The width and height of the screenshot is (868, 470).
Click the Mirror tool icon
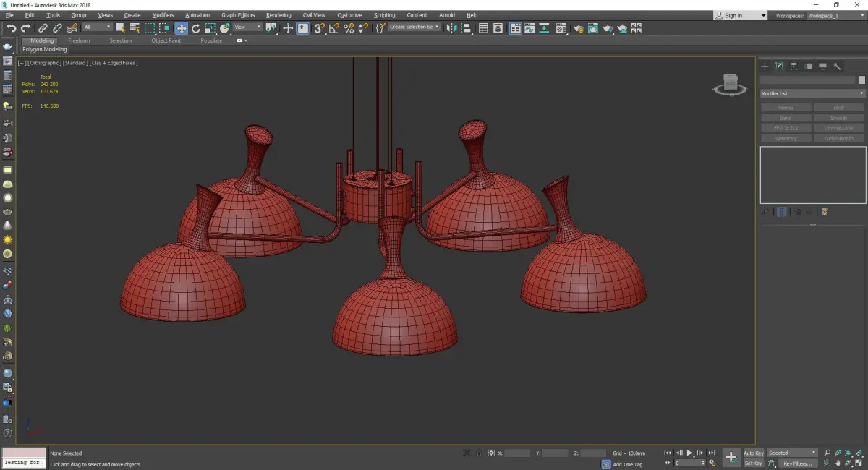(452, 28)
